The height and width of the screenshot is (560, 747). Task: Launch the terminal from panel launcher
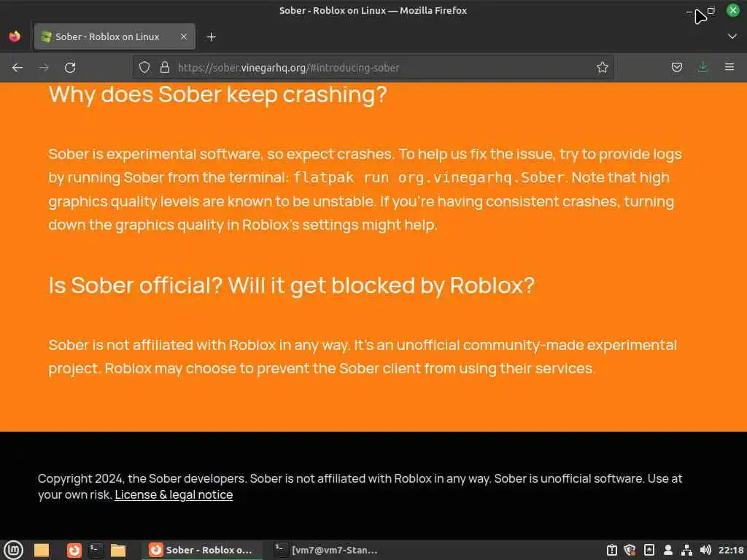(x=96, y=550)
